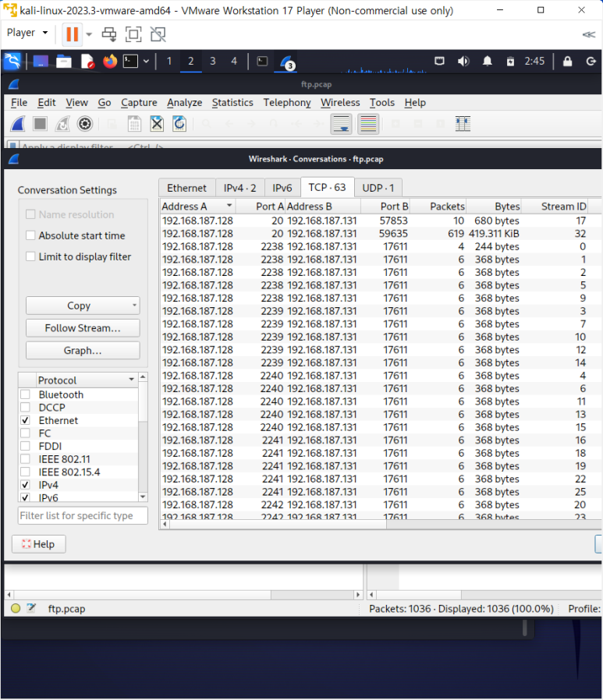Sort by the Address A column header
The image size is (603, 700).
click(x=197, y=207)
